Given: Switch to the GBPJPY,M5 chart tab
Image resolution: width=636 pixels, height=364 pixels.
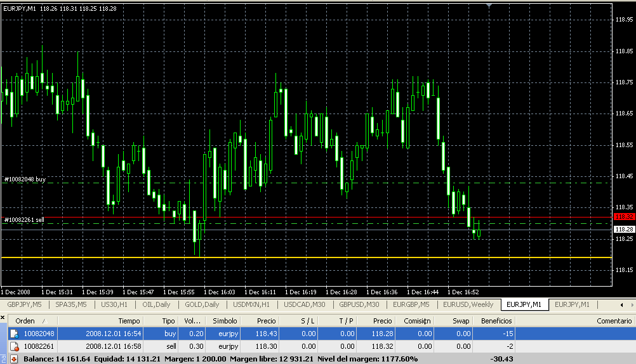Looking at the screenshot, I should (24, 304).
